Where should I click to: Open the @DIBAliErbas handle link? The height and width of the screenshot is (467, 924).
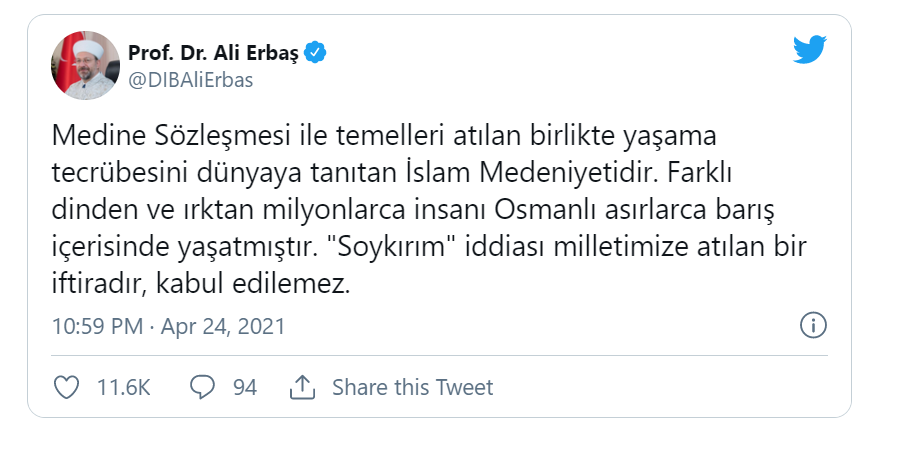pos(190,81)
